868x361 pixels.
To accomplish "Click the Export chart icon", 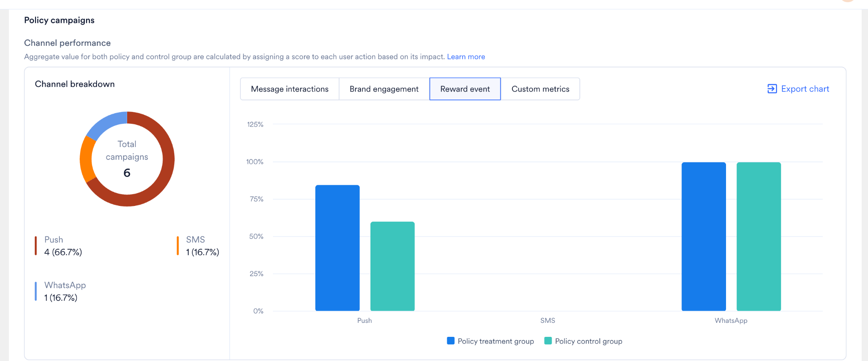I will point(772,89).
